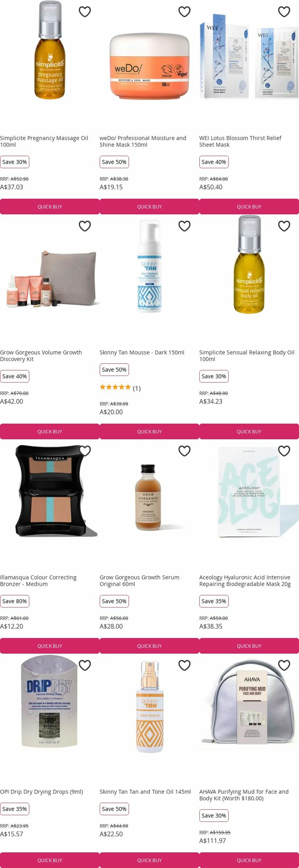299x868 pixels.
Task: Quick buy the Skinny Tan Mousse Dark
Action: tap(149, 431)
